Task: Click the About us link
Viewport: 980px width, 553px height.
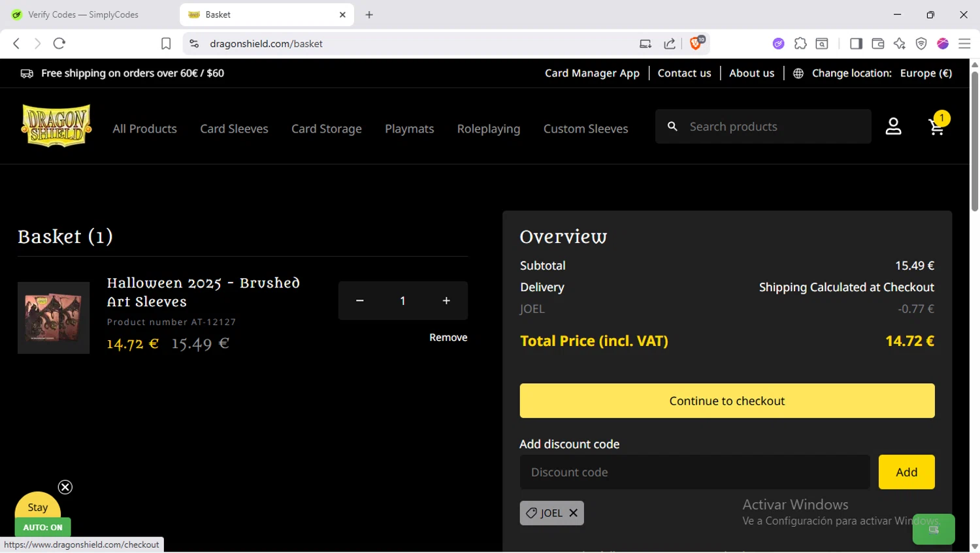Action: 751,73
